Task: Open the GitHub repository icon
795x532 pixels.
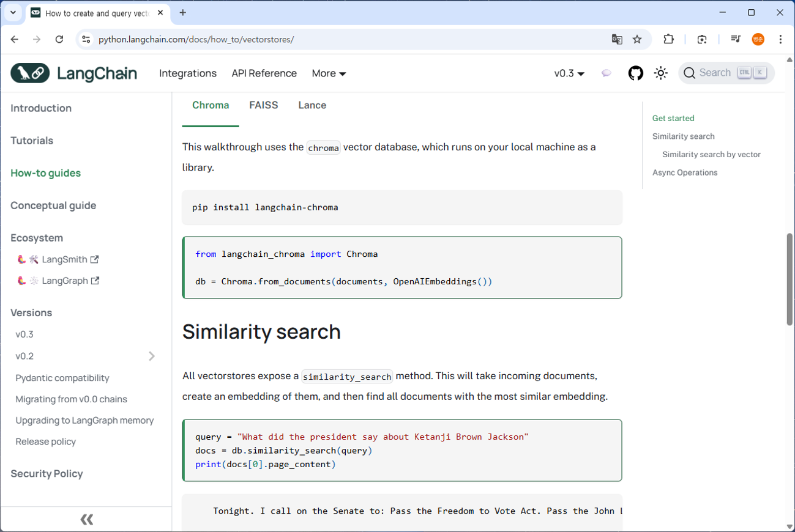Action: click(636, 73)
